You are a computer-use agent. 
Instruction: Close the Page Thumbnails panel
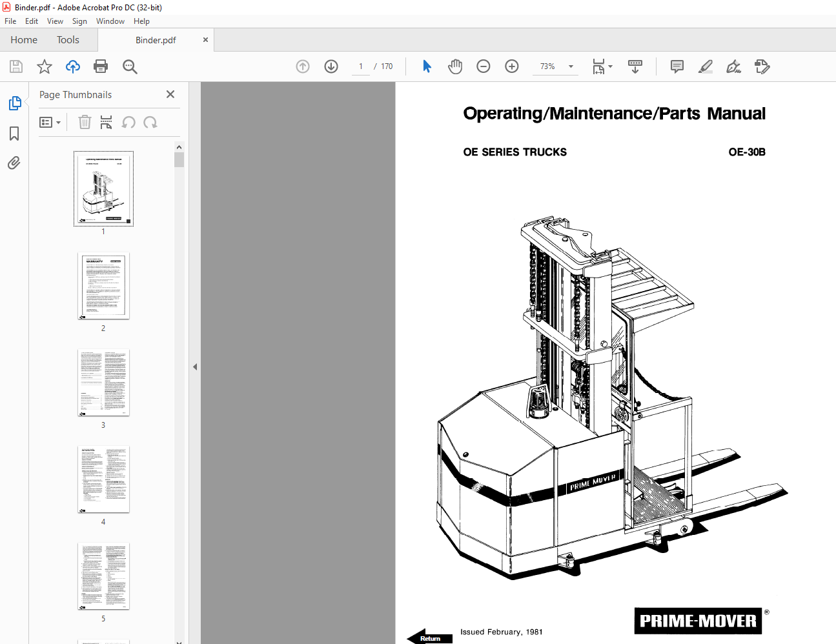170,94
